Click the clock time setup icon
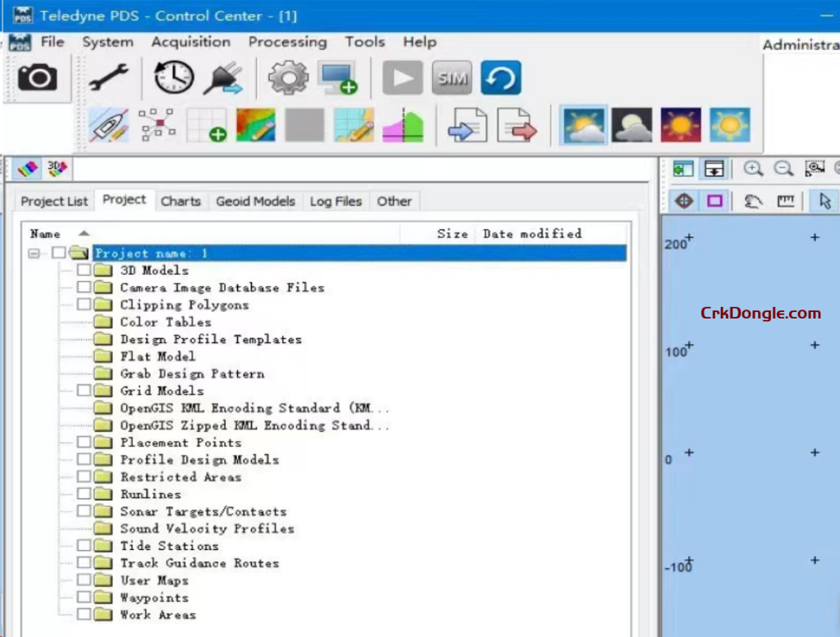Screen dimensions: 840x637 coord(172,75)
